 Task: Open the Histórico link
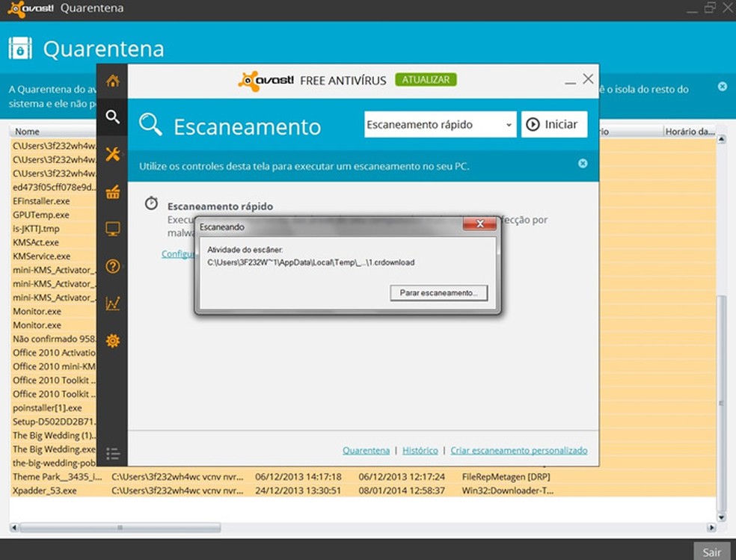(420, 450)
